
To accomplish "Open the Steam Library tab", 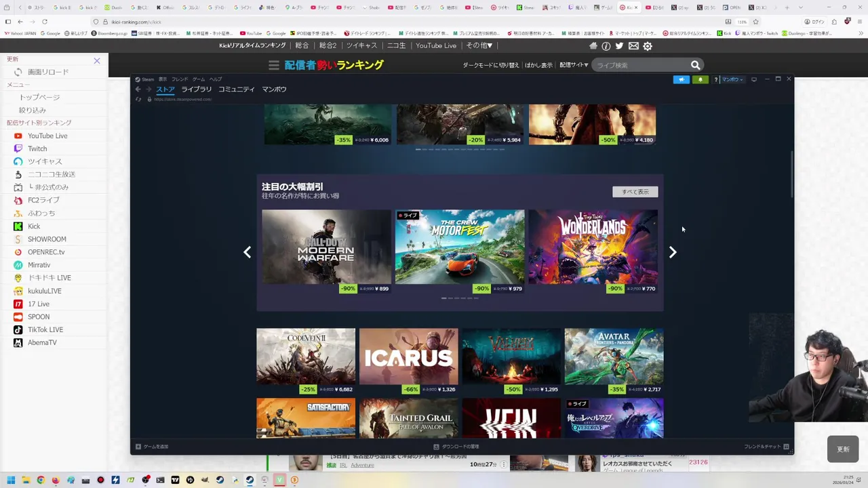I will point(197,89).
